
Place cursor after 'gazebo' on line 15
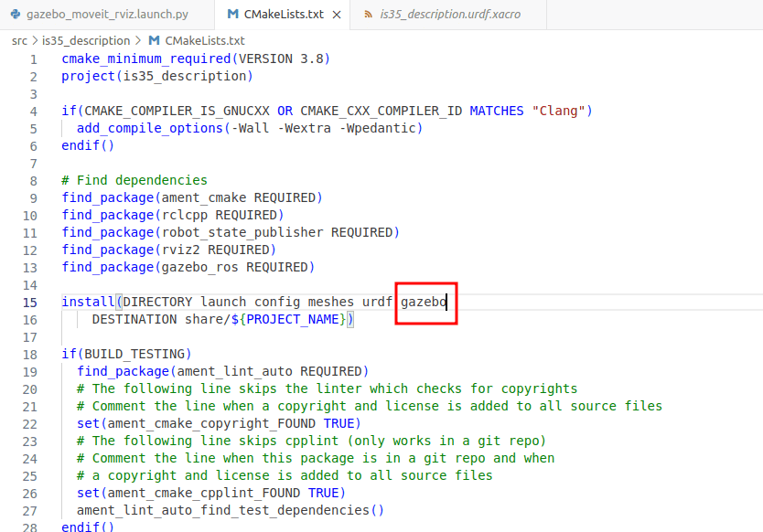[x=446, y=303]
